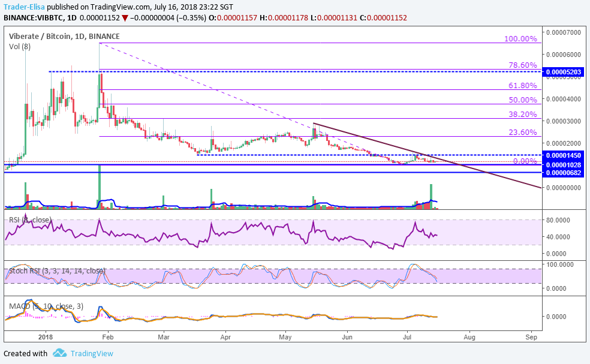Open the Trader-Elisa author link
Viewport: 590px width, 364px height.
click(24, 7)
